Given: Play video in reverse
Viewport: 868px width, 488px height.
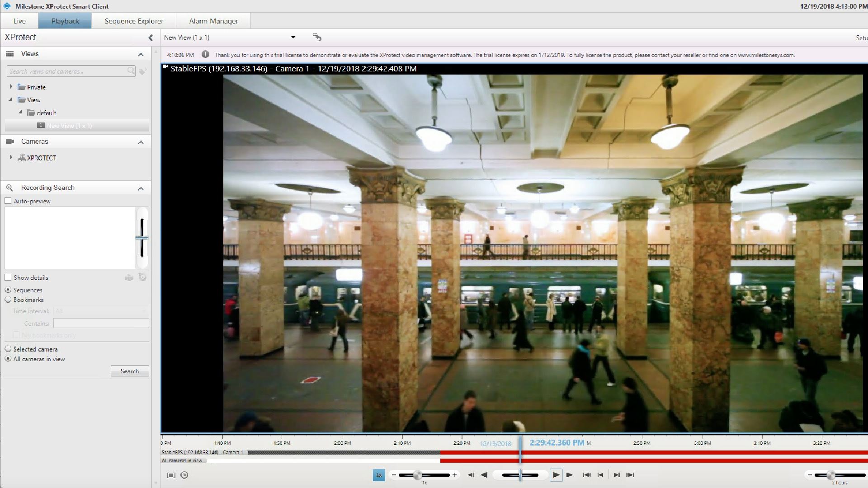Looking at the screenshot, I should 484,475.
